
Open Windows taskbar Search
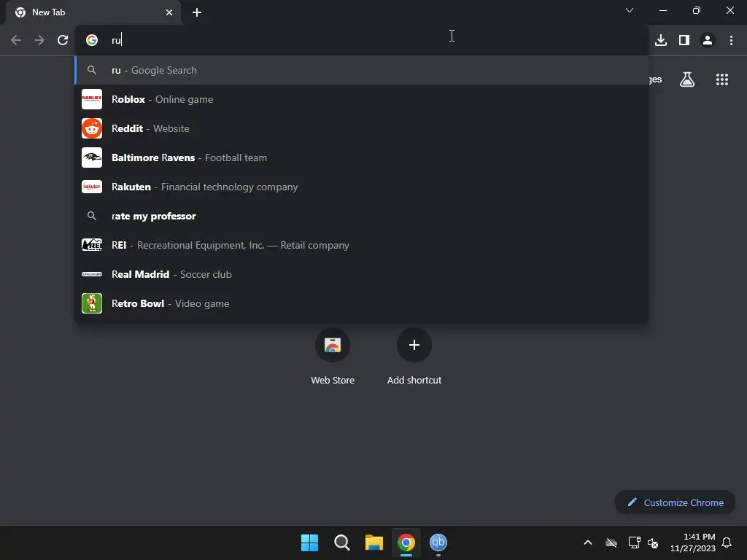point(341,542)
